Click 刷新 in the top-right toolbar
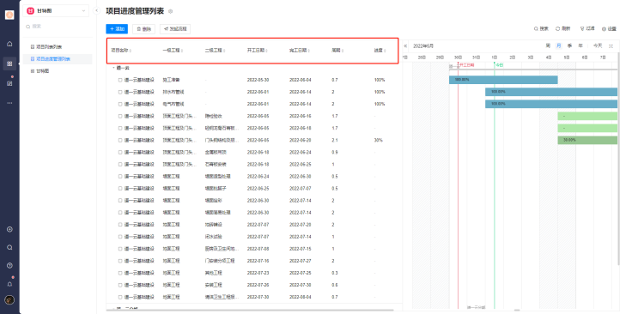Screen dimensions: 644x314 [563, 29]
